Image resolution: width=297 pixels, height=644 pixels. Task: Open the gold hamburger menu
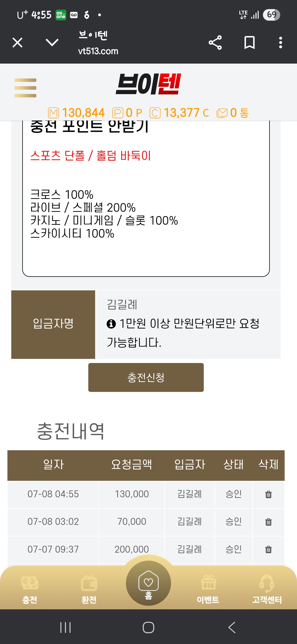pyautogui.click(x=25, y=88)
